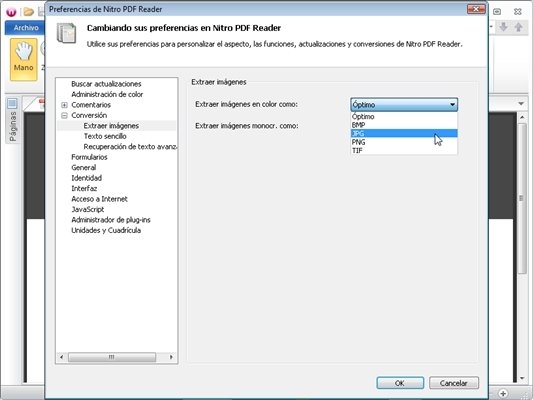Expand the Comentarios tree node

64,105
